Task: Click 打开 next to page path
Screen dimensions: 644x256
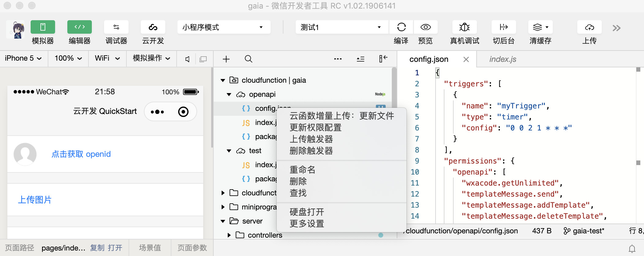Action: pyautogui.click(x=115, y=248)
